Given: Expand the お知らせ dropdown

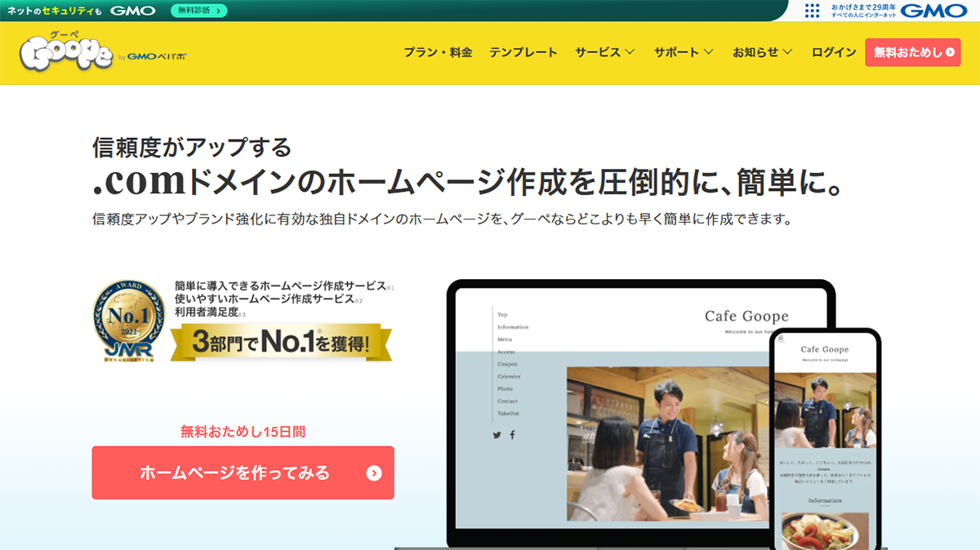Looking at the screenshot, I should tap(759, 51).
